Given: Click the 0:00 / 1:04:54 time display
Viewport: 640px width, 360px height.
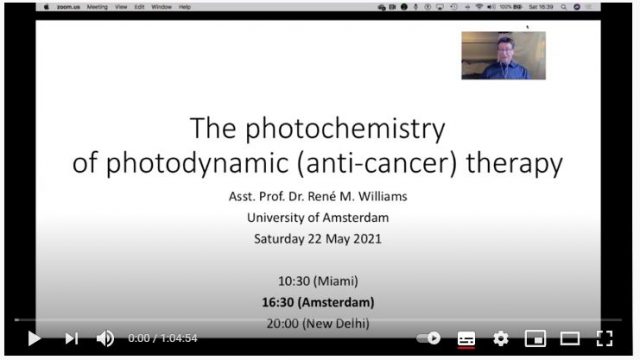Looking at the screenshot, I should [162, 338].
